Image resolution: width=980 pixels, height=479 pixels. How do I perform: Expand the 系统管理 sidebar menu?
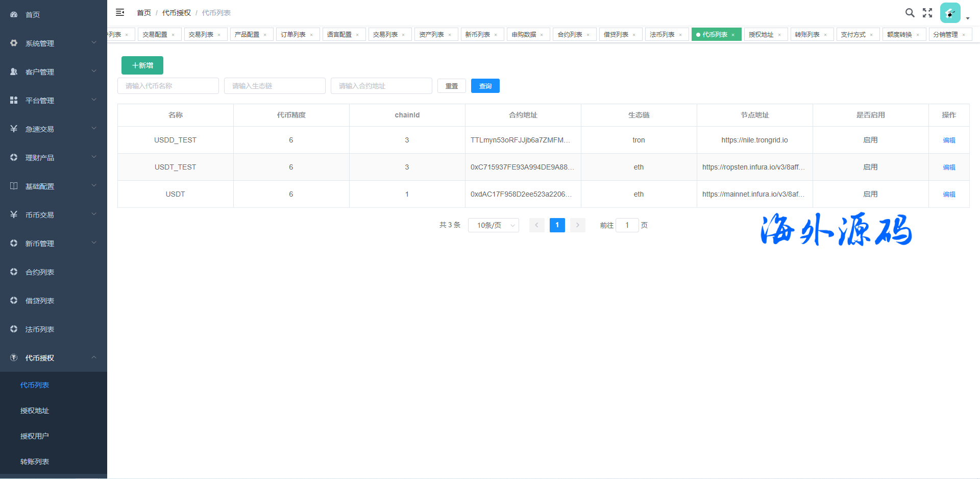coord(54,43)
